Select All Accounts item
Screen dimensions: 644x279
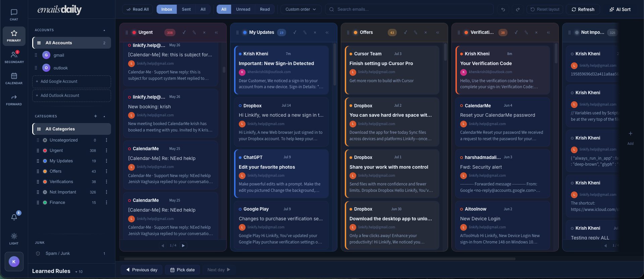click(x=71, y=43)
